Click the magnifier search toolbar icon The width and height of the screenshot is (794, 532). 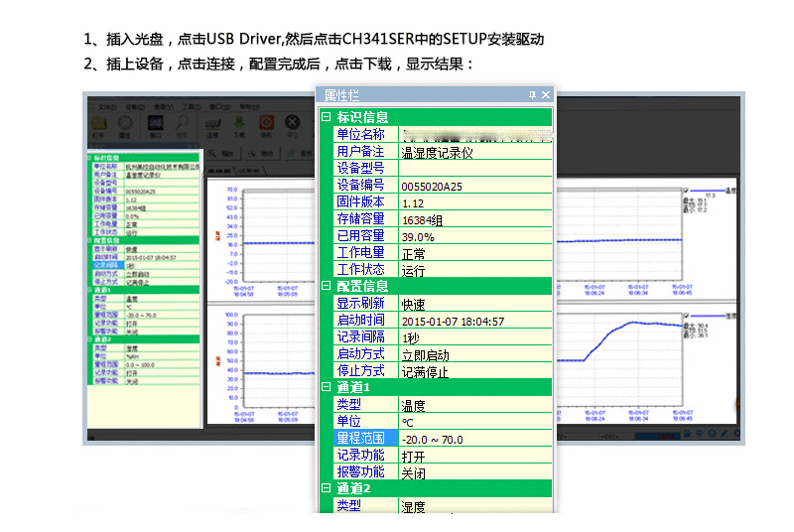(x=183, y=124)
